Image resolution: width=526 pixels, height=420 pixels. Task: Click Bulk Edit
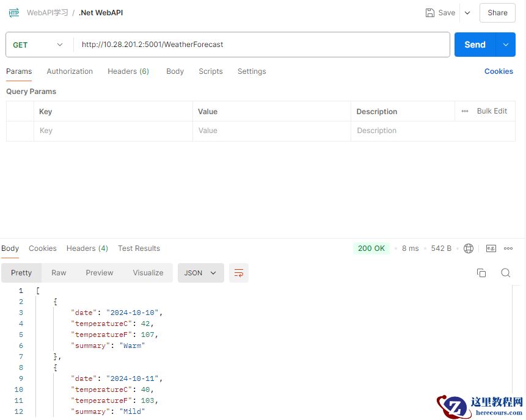click(x=492, y=111)
